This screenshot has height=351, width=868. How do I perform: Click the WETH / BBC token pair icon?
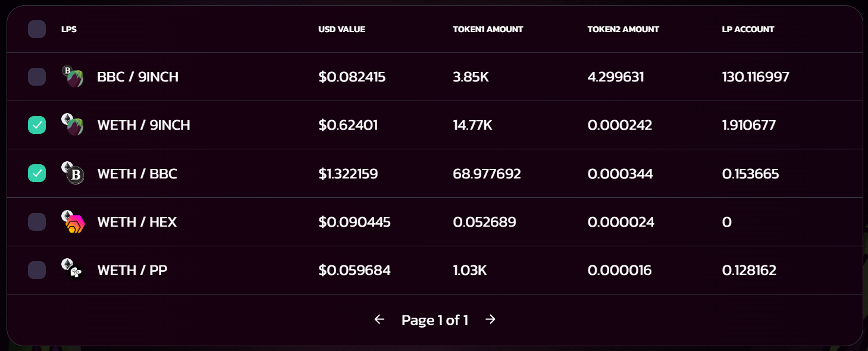[73, 173]
